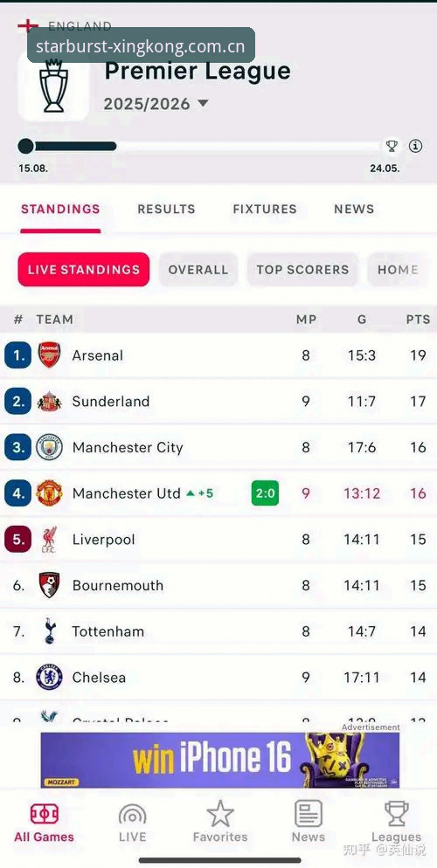Tap the Manchester City crest
This screenshot has width=437, height=868.
pyautogui.click(x=49, y=447)
